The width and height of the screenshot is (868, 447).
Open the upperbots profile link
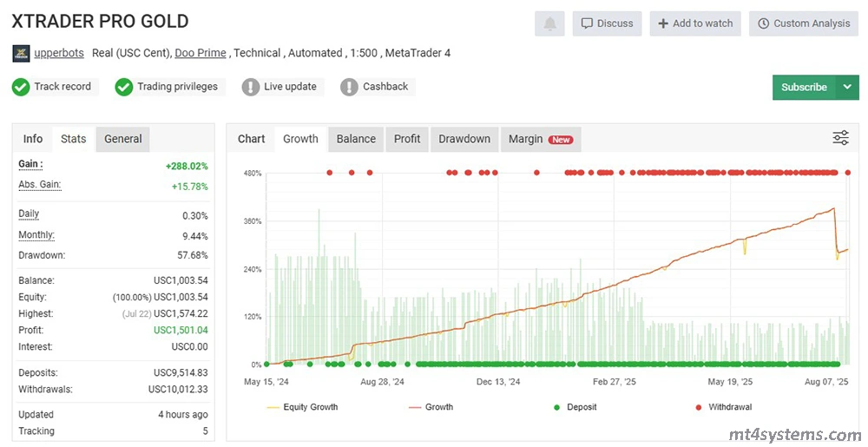pyautogui.click(x=59, y=53)
